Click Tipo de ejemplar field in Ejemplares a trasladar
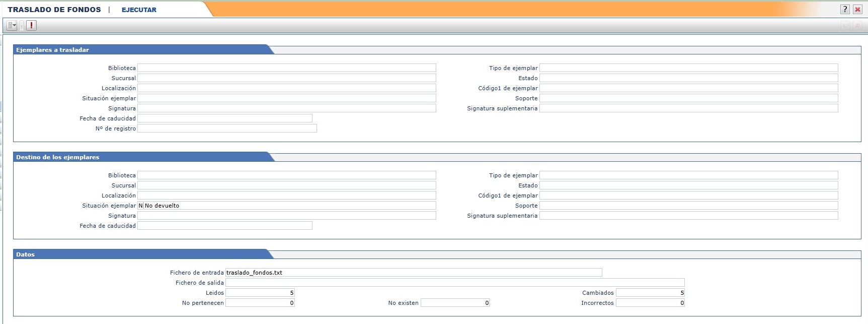868x324 pixels. 688,68
